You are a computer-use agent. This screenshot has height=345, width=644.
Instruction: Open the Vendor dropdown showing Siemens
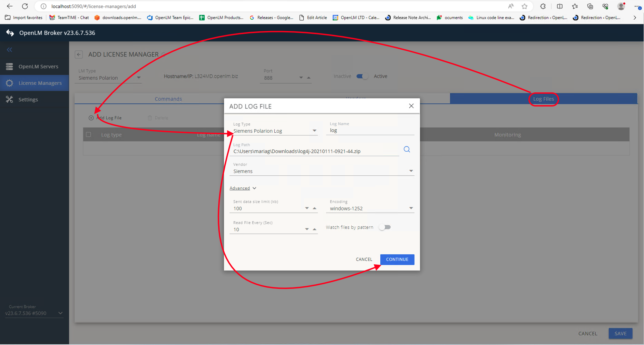(411, 170)
